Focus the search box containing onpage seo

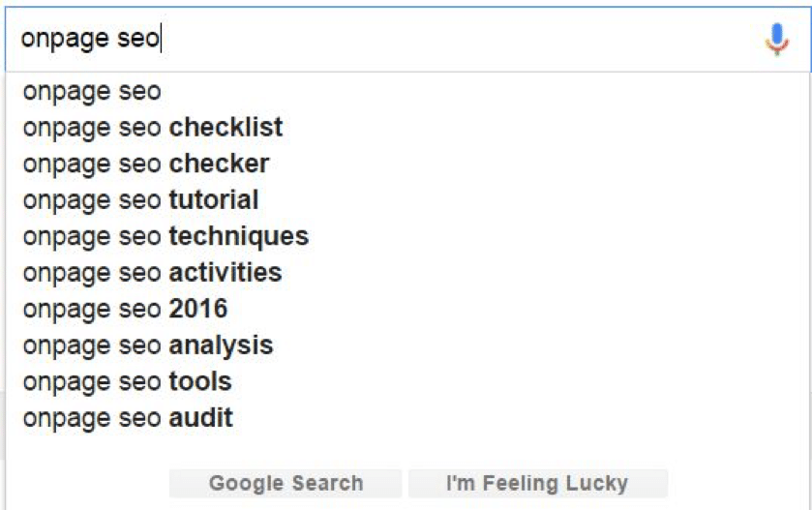point(407,39)
